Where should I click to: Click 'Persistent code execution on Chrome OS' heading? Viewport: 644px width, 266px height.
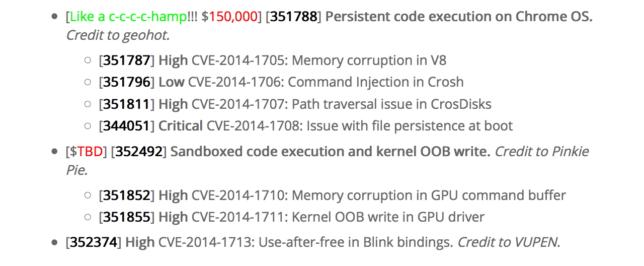(x=459, y=17)
